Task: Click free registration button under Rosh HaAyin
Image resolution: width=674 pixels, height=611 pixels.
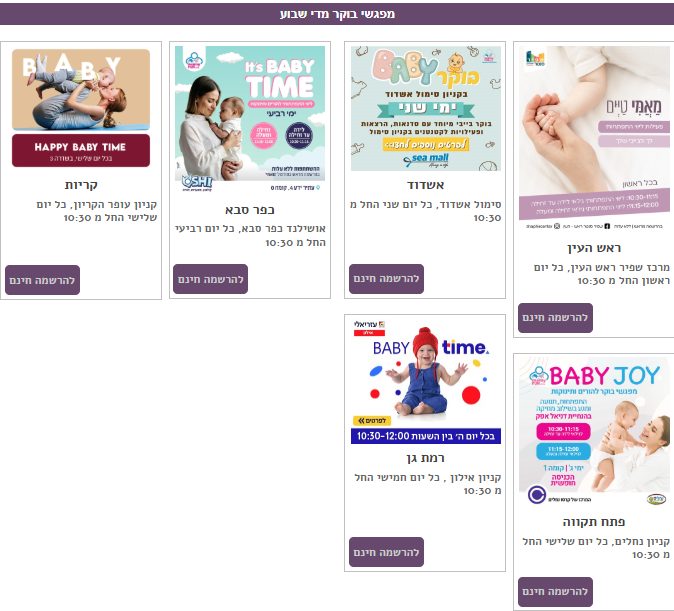Action: pos(555,318)
